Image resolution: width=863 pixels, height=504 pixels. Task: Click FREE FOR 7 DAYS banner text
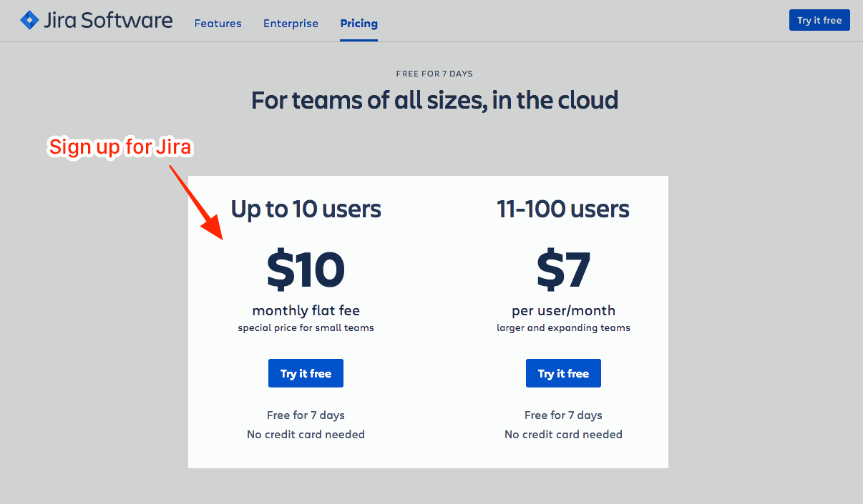click(434, 74)
